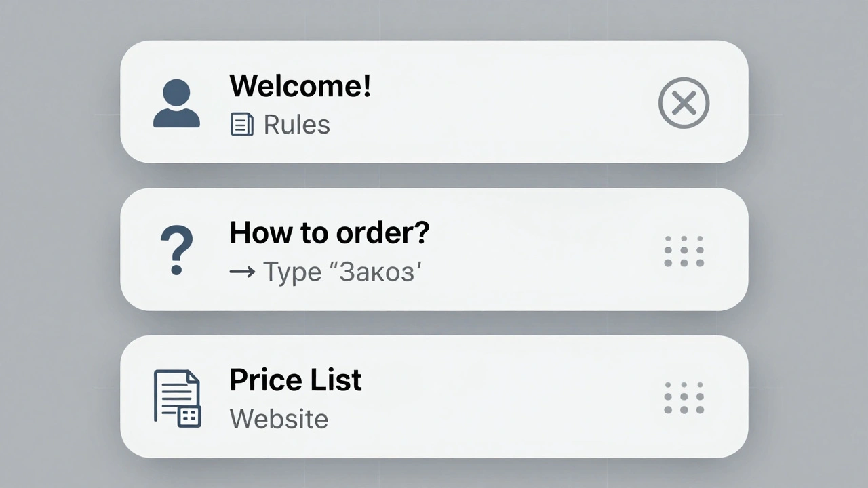Click the dotted grid handle on Price List

pos(684,398)
